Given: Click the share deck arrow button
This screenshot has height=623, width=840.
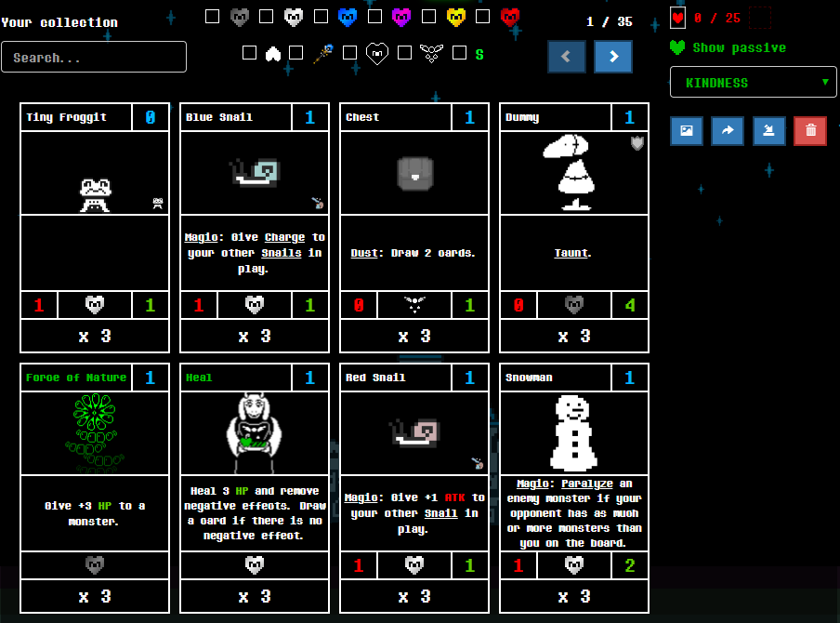Looking at the screenshot, I should 728,131.
